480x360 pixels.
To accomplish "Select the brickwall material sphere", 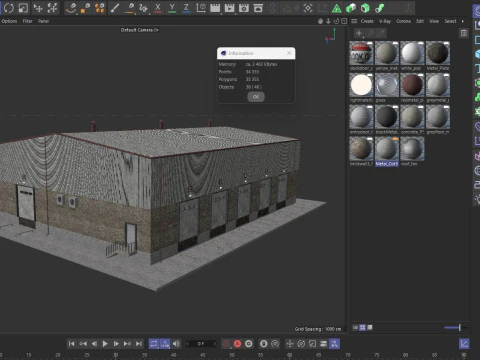I will coord(361,149).
